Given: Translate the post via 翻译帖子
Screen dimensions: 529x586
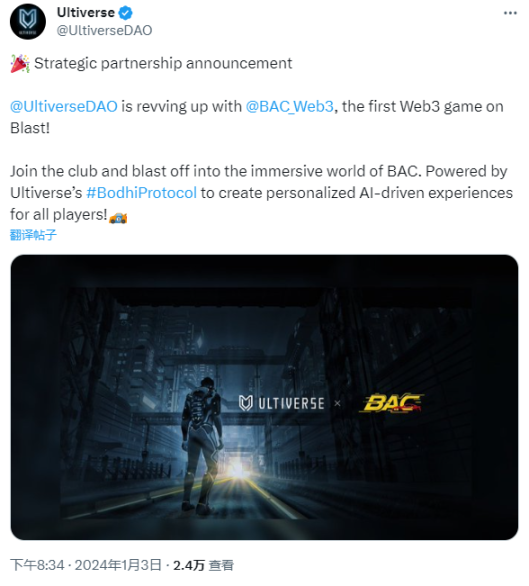Looking at the screenshot, I should pos(33,235).
